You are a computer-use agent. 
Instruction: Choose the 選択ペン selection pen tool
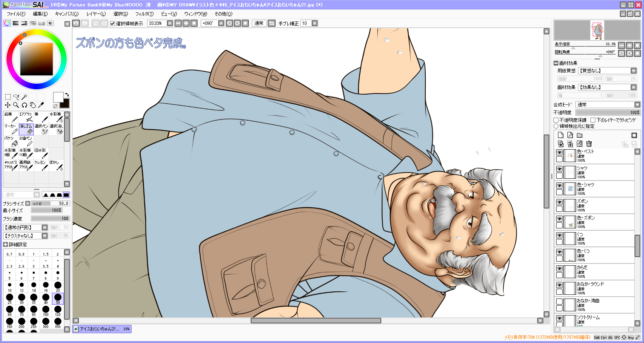click(x=41, y=129)
